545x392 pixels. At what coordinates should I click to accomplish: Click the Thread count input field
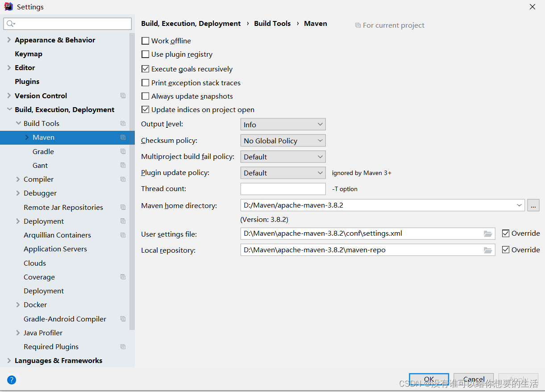coord(283,189)
